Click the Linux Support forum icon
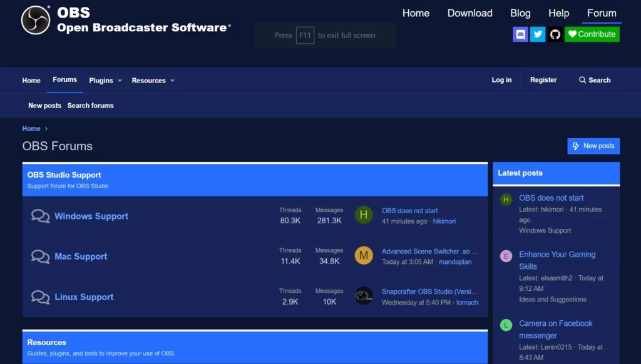Viewport: 641px width, 364px height. 40,296
